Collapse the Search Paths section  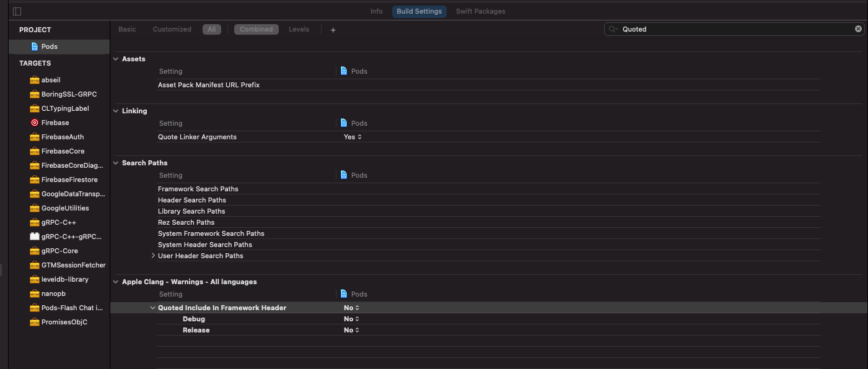pyautogui.click(x=116, y=163)
